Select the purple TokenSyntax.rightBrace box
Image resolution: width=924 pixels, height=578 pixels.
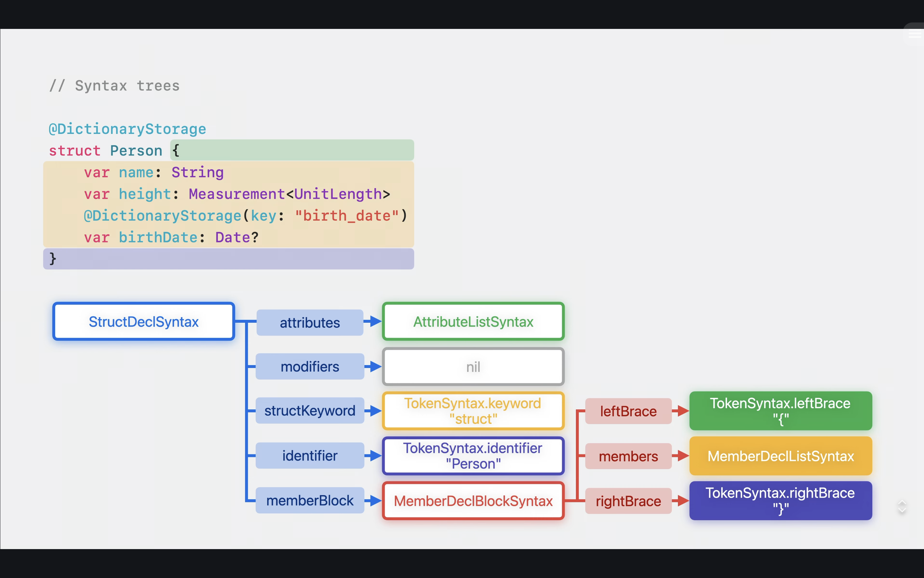point(781,501)
